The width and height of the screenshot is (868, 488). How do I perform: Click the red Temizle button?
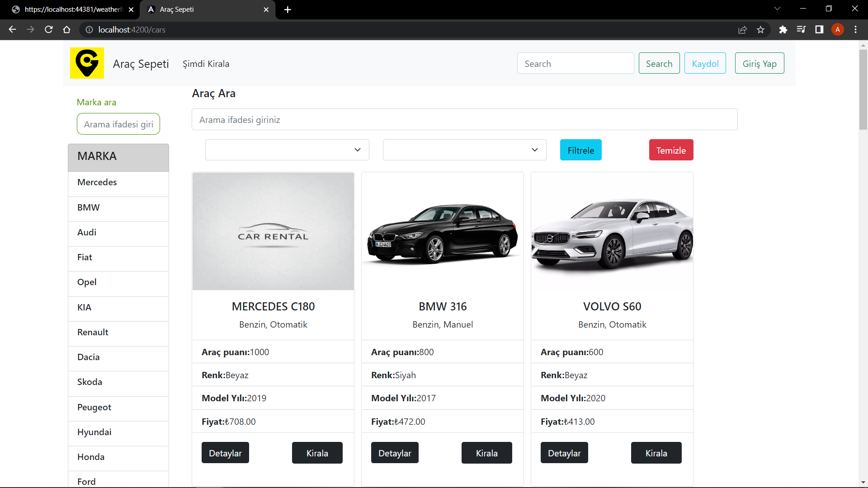point(671,150)
